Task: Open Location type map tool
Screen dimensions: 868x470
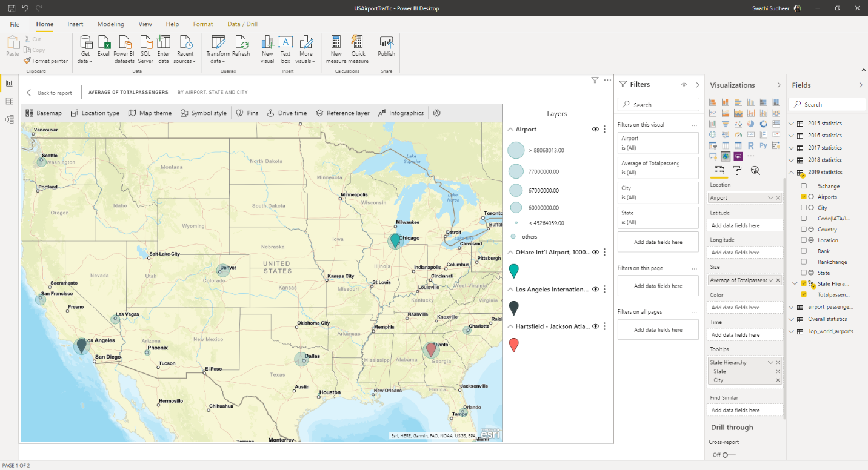Action: click(x=95, y=113)
